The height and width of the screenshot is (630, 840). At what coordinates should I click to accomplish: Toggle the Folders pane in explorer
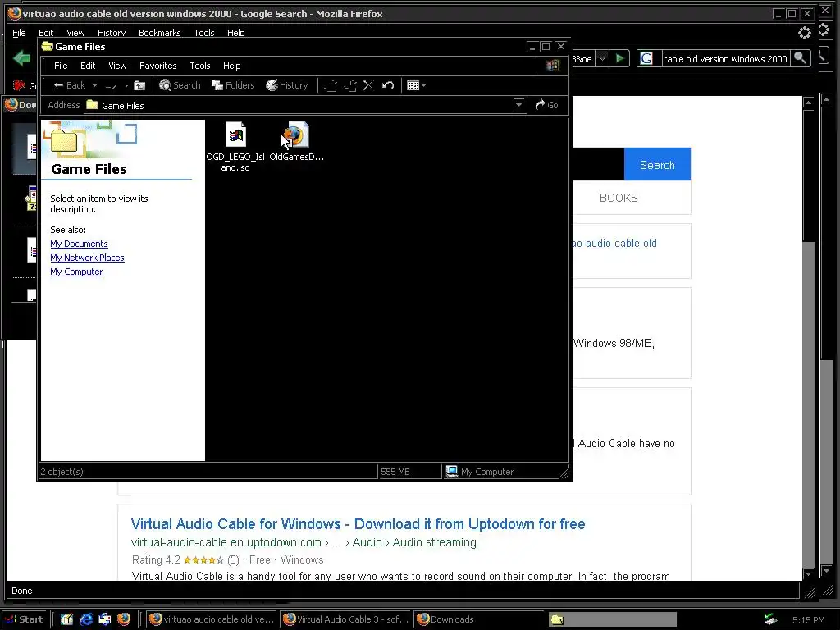tap(233, 85)
